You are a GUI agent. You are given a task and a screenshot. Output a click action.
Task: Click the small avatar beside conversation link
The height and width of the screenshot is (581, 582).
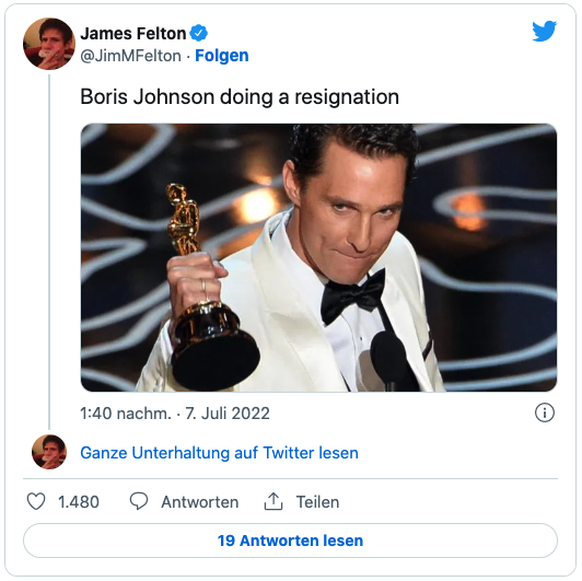point(49,452)
